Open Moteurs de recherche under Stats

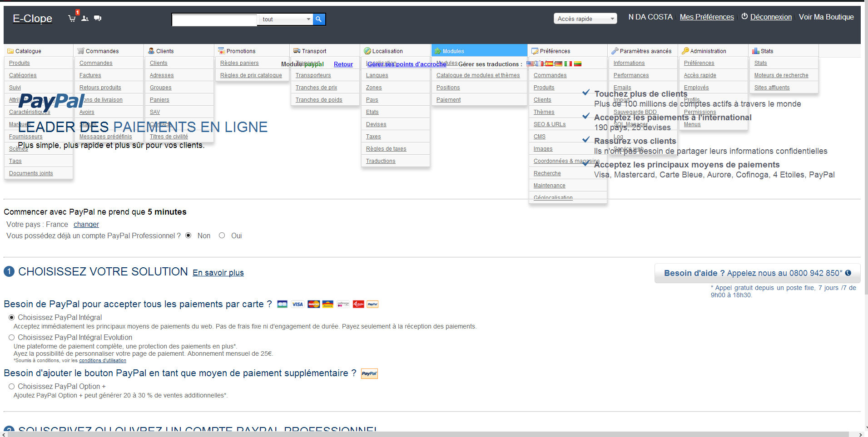(x=781, y=75)
